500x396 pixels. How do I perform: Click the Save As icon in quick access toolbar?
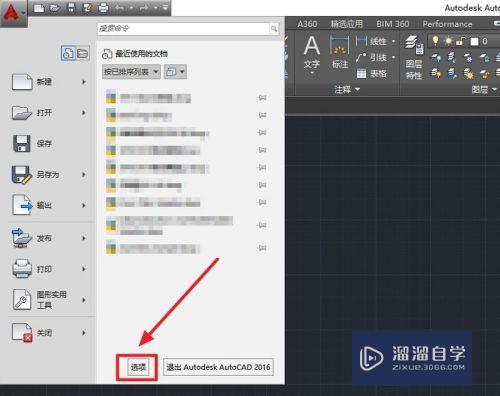[x=87, y=8]
